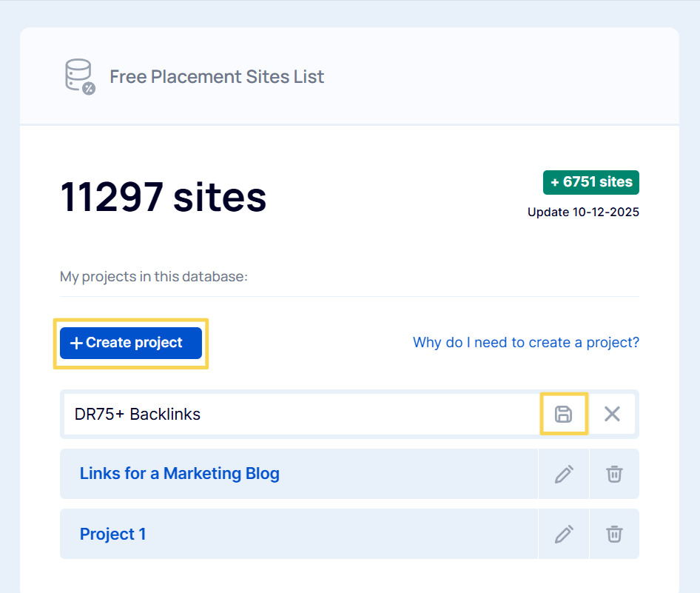The height and width of the screenshot is (593, 700).
Task: Click the 'Free Placement Sites List' title
Action: click(217, 77)
